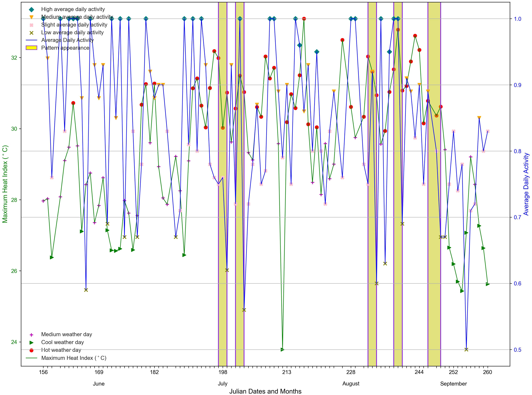
Task: Click the right y-axis tick label 0.5
Action: 518,350
